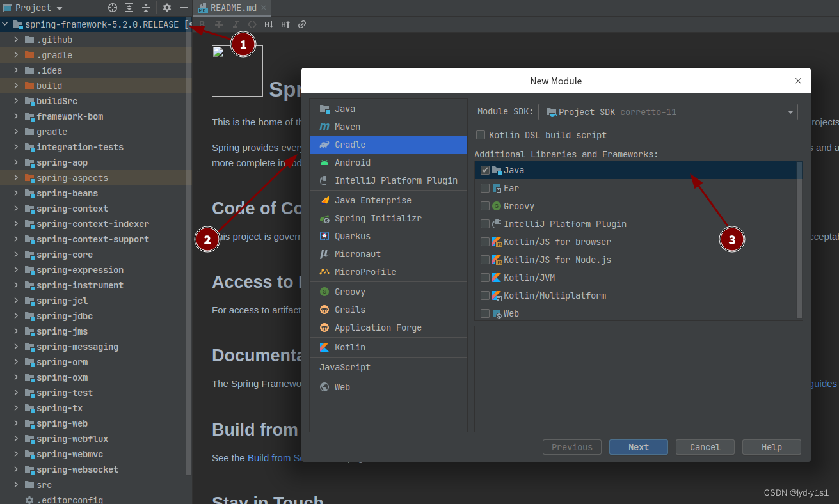839x504 pixels.
Task: Select Java module type in New Module list
Action: (388, 109)
